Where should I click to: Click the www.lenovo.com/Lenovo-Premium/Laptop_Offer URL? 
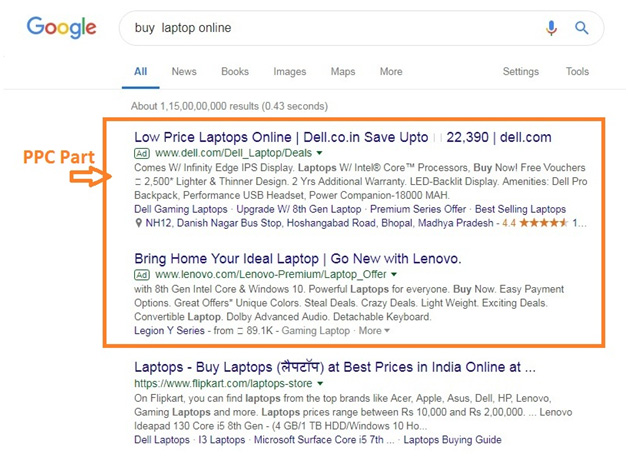pos(270,275)
